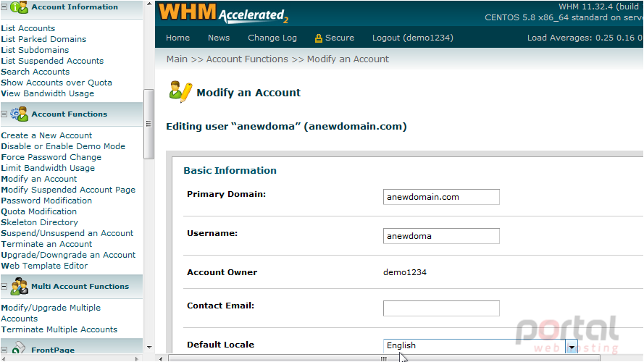
Task: Open List Subdomains
Action: point(35,50)
